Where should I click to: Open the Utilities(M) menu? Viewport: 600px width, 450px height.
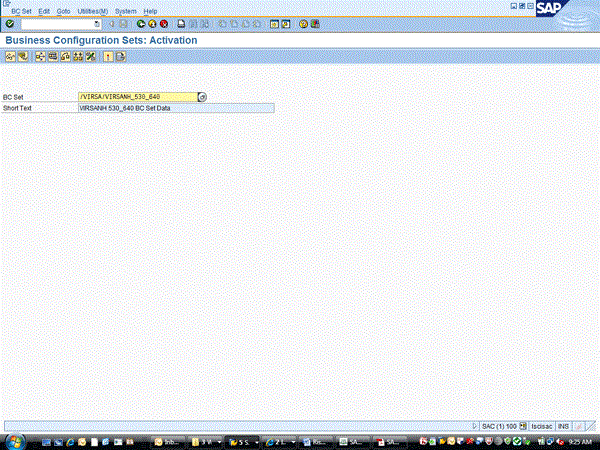[x=93, y=10]
